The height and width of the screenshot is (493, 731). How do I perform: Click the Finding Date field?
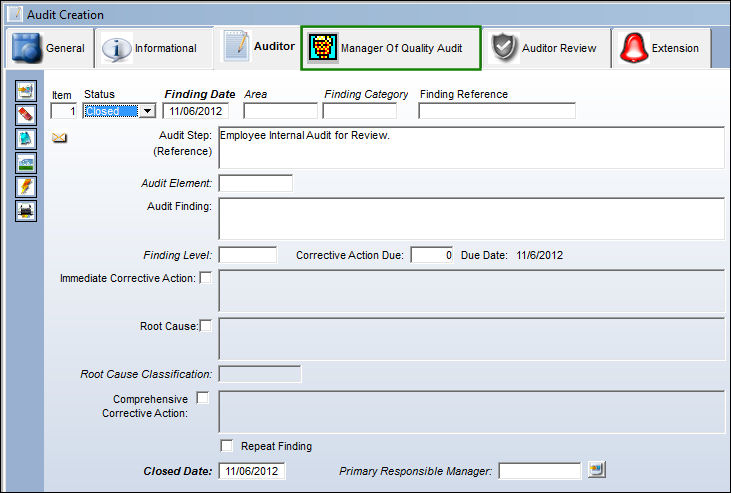coord(195,111)
